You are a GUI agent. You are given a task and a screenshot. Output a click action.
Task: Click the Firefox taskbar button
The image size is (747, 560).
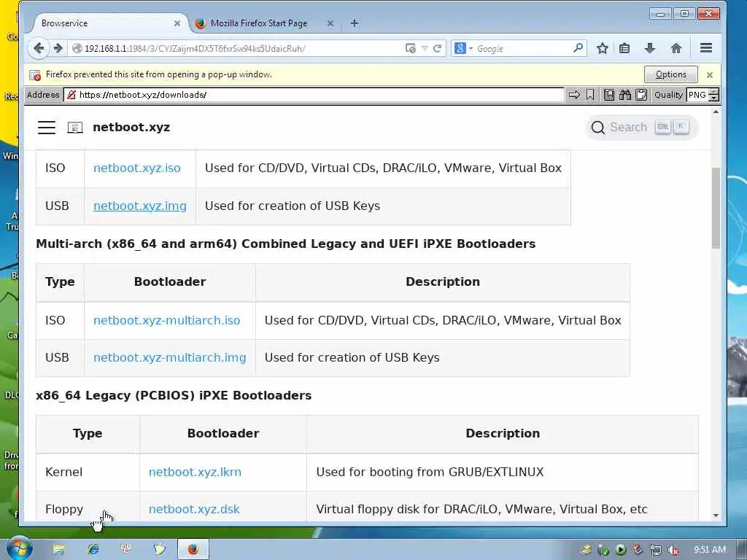click(x=193, y=550)
